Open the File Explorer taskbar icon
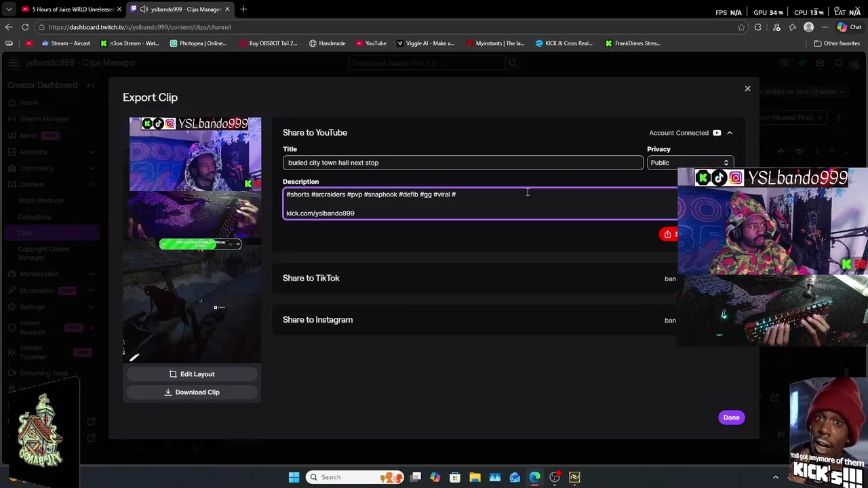The image size is (868, 488). tap(475, 477)
